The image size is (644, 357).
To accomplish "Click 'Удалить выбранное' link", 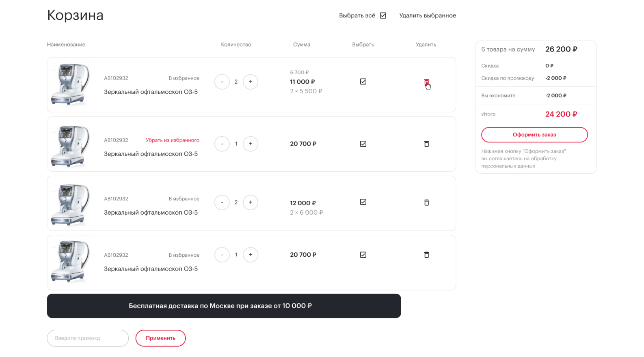I will (428, 15).
